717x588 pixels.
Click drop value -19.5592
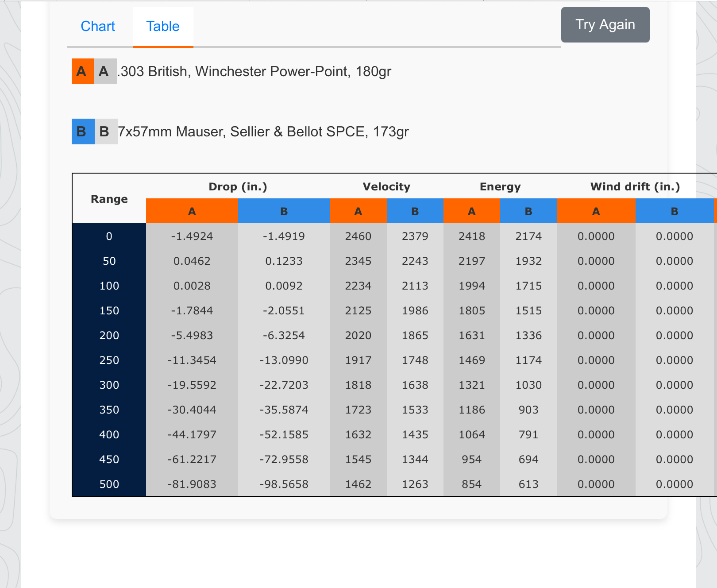192,385
